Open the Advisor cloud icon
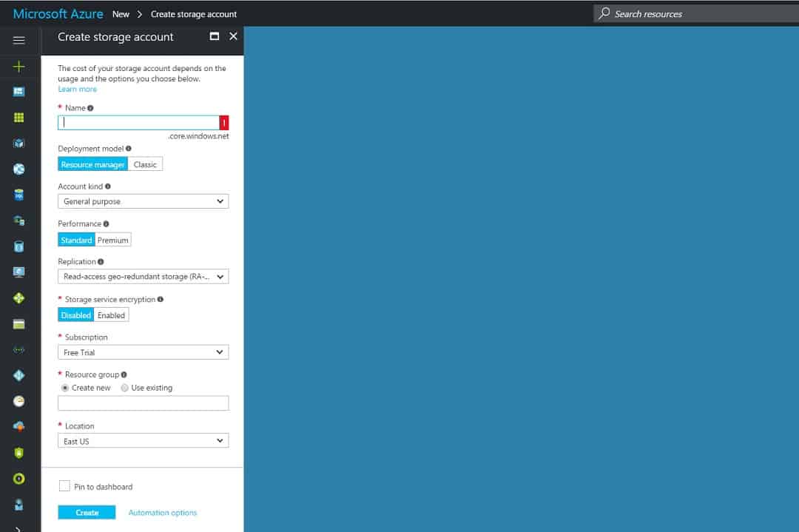799x532 pixels. (x=18, y=426)
